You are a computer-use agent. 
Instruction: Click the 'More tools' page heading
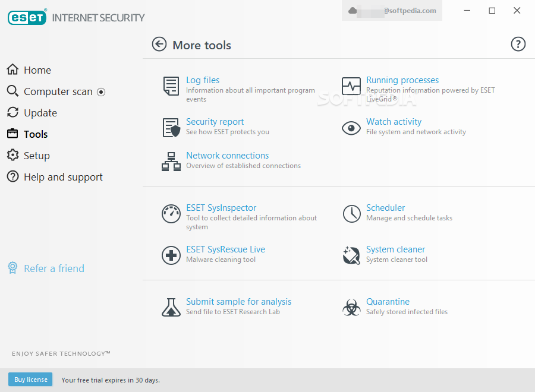pos(202,45)
